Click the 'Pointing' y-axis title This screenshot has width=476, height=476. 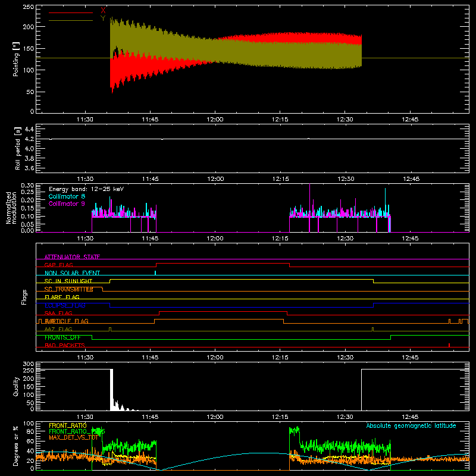tap(16, 59)
